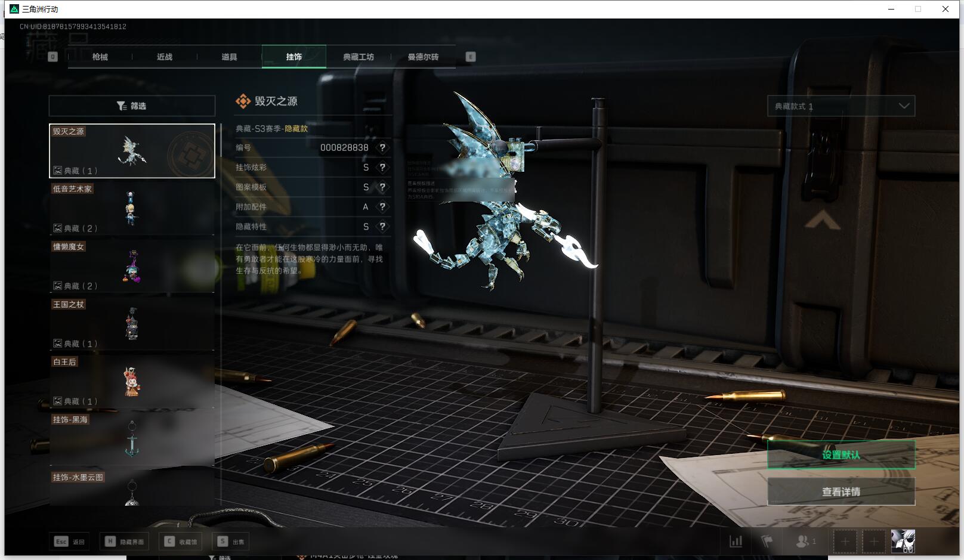964x560 pixels.
Task: Open the player avatar
Action: point(903,542)
